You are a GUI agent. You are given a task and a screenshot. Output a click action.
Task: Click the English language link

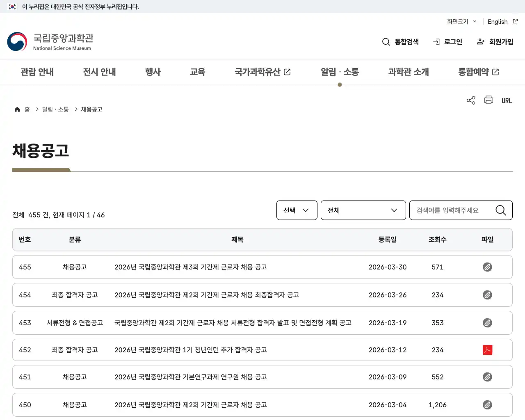pyautogui.click(x=497, y=21)
